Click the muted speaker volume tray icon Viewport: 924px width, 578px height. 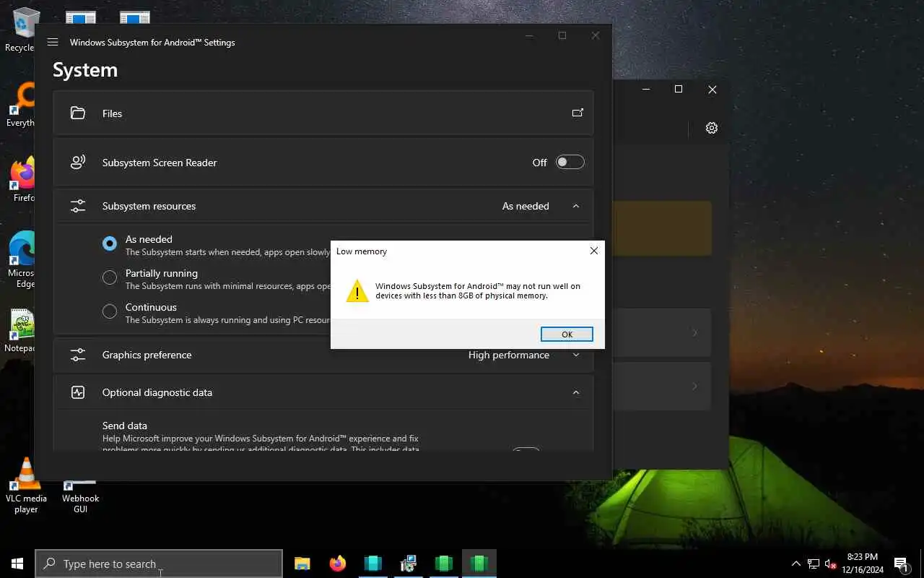tap(830, 564)
